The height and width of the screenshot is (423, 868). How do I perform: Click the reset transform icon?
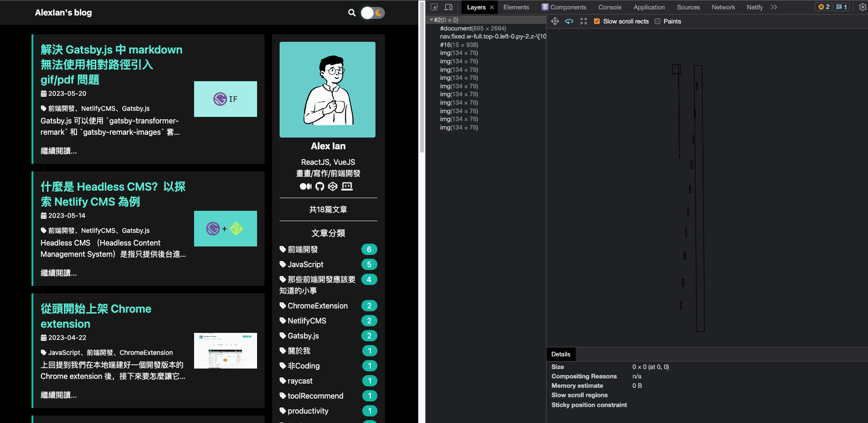pos(584,21)
